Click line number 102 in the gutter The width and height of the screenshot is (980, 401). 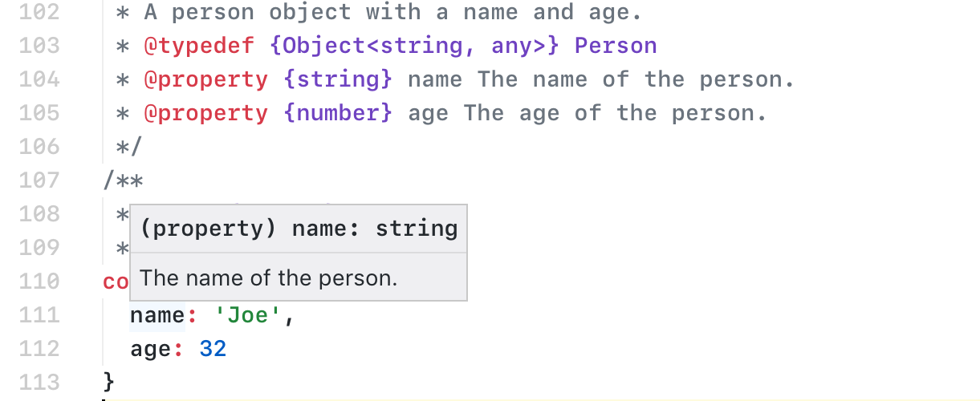click(x=39, y=12)
